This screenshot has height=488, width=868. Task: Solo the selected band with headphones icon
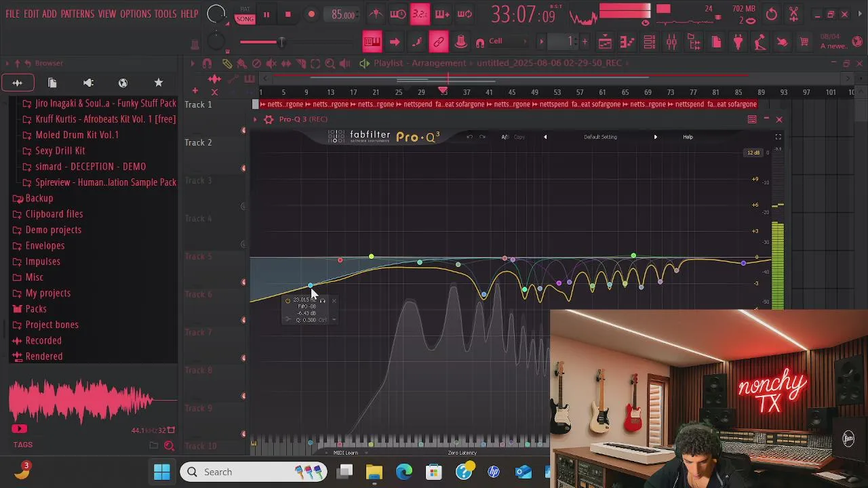[x=323, y=300]
